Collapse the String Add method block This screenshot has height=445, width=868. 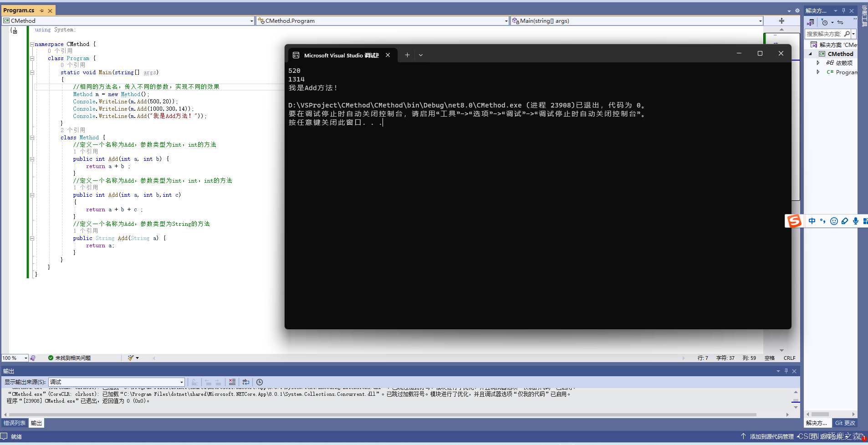(x=32, y=238)
